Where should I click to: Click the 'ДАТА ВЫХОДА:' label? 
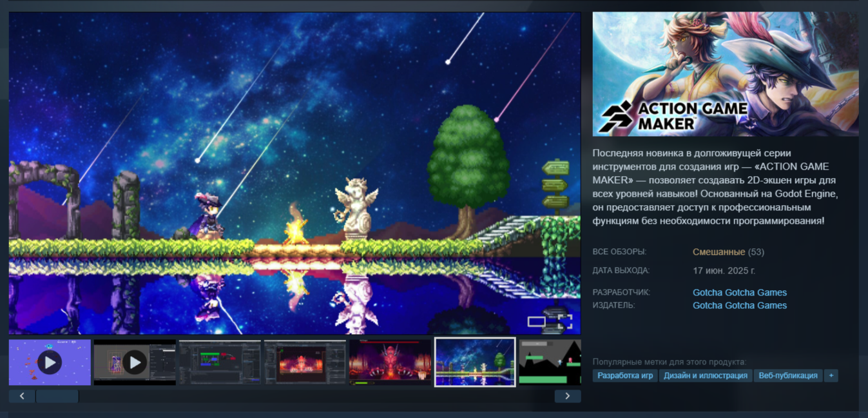coord(621,271)
